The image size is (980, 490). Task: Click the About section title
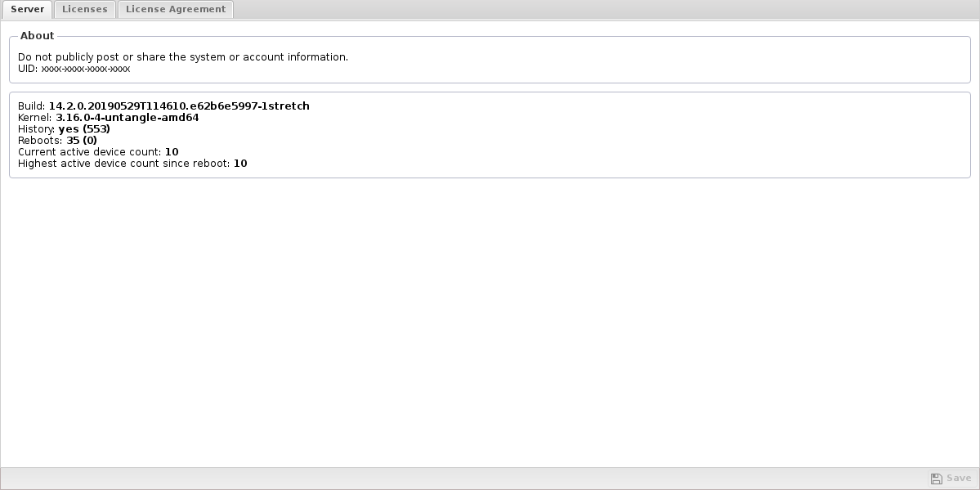coord(37,36)
